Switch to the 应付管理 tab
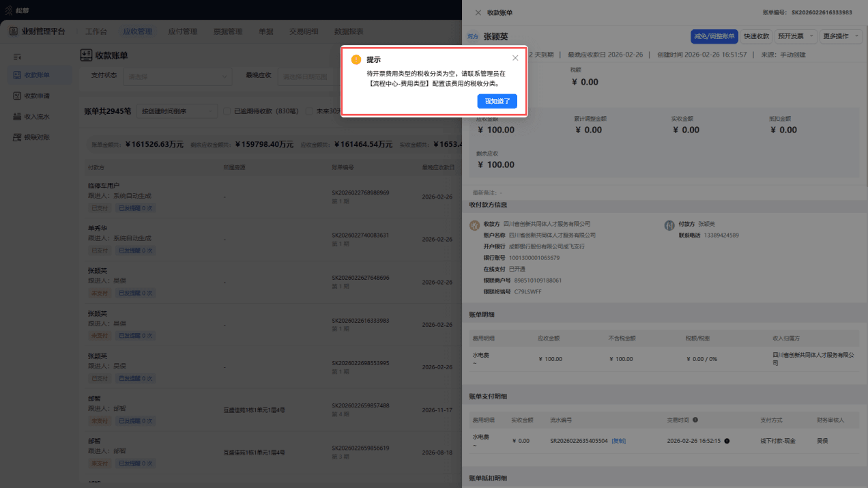Image resolution: width=868 pixels, height=488 pixels. point(182,31)
